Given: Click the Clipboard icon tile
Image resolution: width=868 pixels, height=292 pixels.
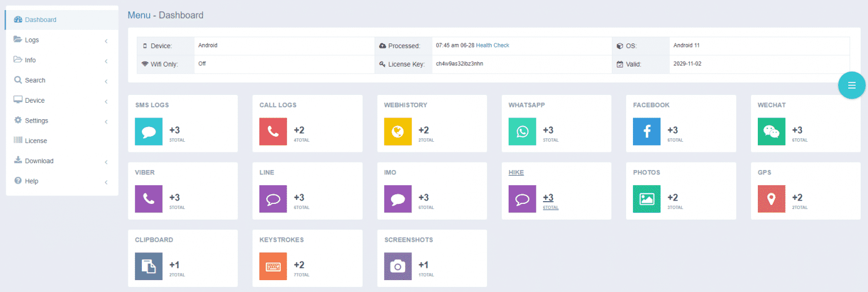Looking at the screenshot, I should pos(149,267).
